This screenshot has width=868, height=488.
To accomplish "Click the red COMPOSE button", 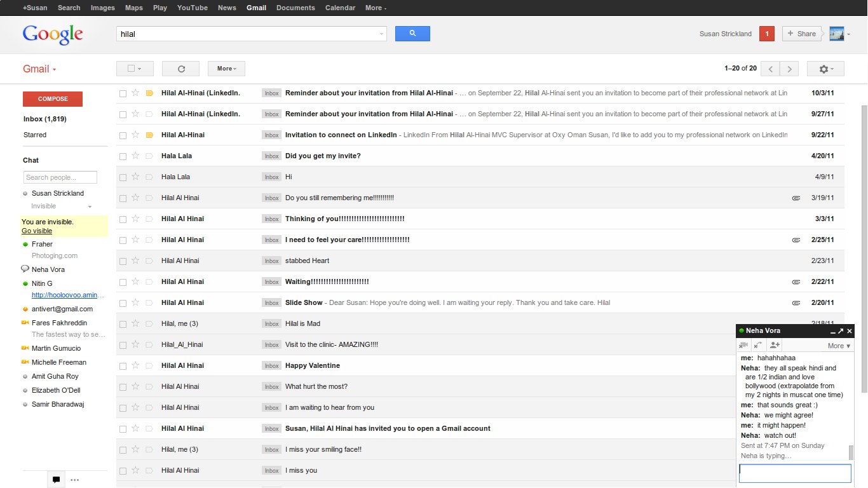I will pyautogui.click(x=53, y=98).
